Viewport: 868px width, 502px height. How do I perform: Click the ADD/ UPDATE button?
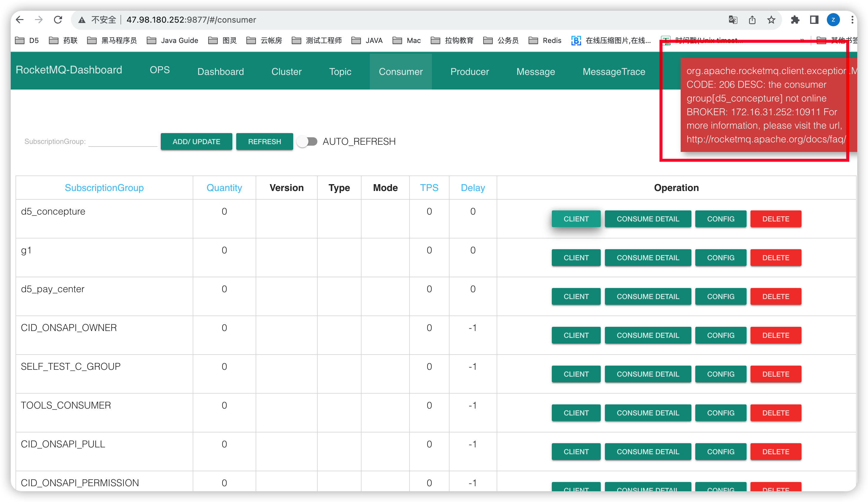[x=196, y=141]
